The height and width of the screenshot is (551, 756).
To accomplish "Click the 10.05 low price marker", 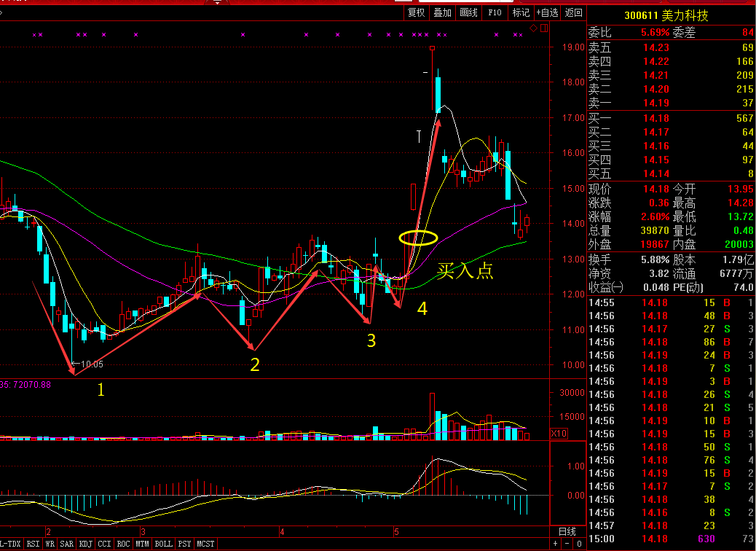I will pyautogui.click(x=90, y=364).
